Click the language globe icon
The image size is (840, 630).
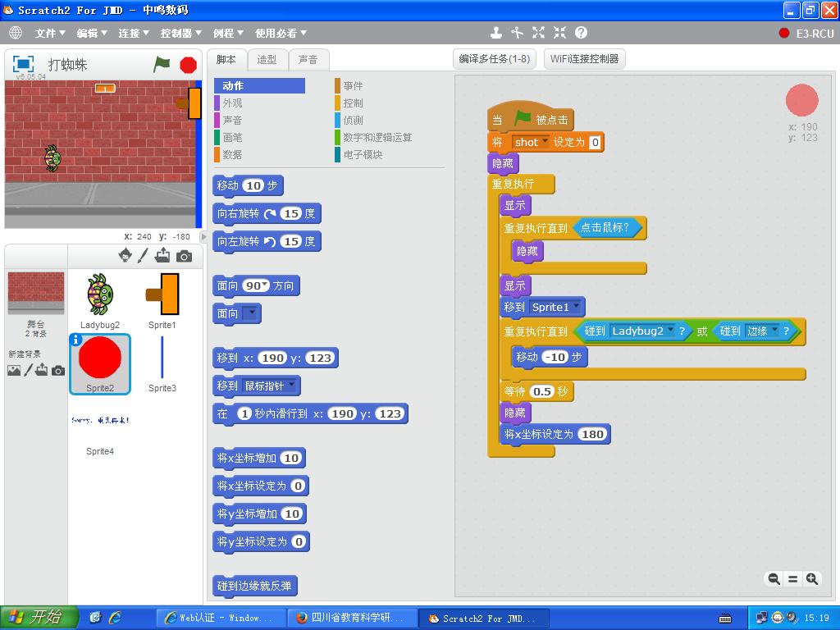(16, 33)
